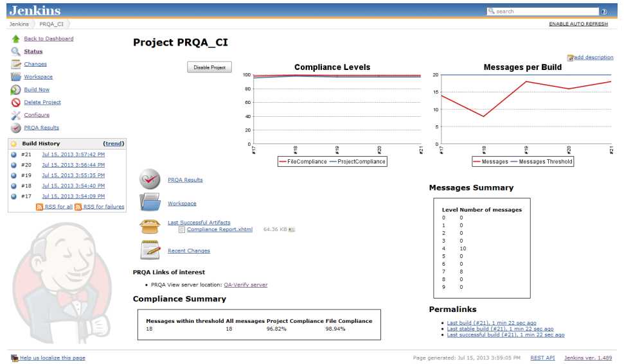Open the Status page link
Screen dimensions: 624x364
33,51
